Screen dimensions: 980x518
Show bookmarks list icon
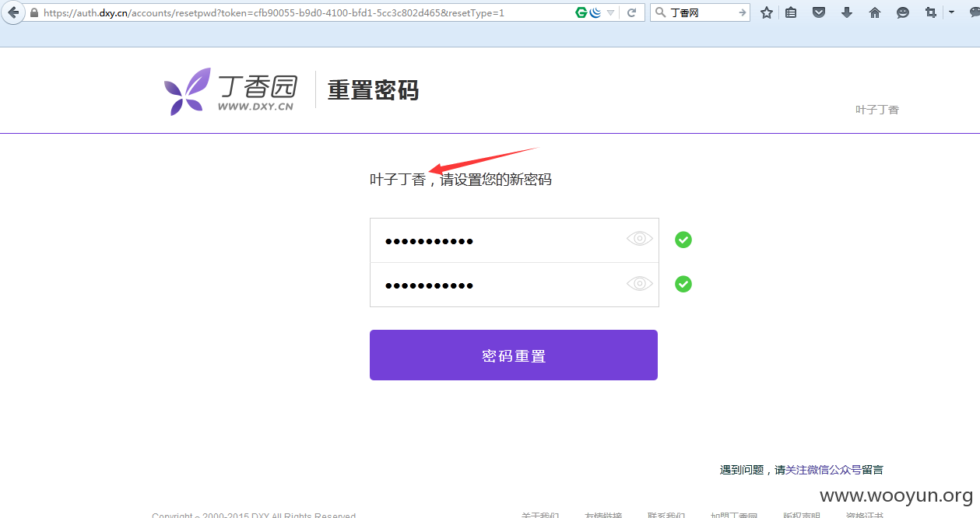pos(791,12)
